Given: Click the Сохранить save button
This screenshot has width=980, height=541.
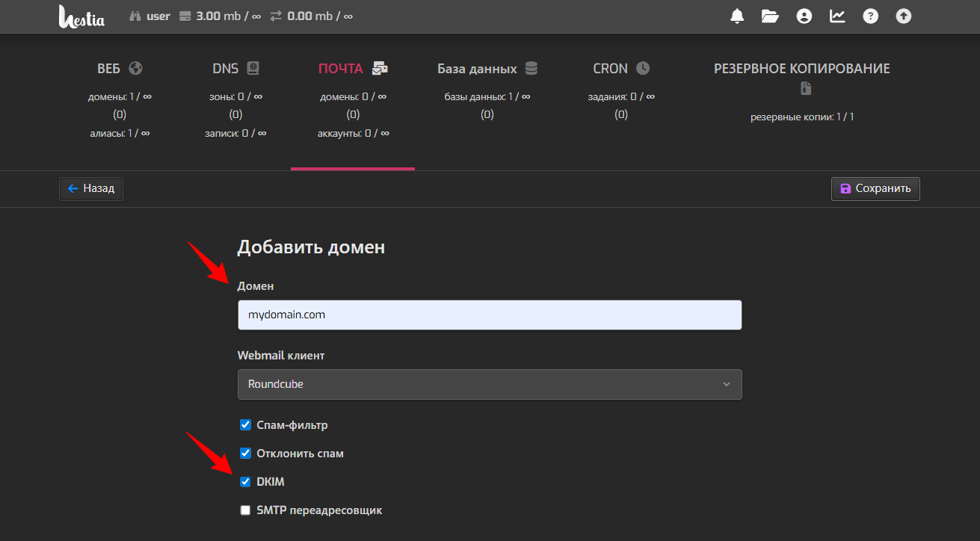Looking at the screenshot, I should pyautogui.click(x=875, y=188).
